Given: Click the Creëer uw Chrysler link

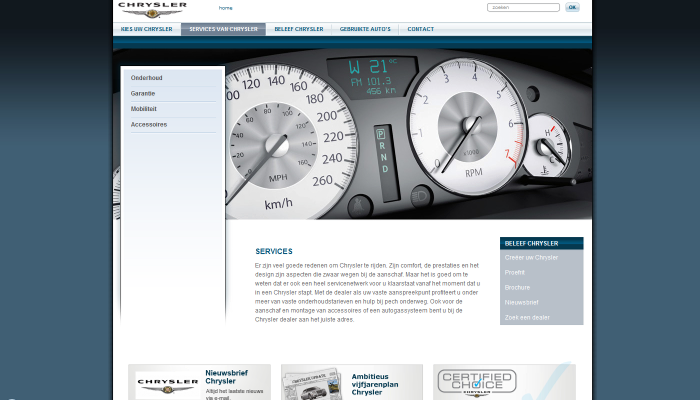Looking at the screenshot, I should pos(531,258).
